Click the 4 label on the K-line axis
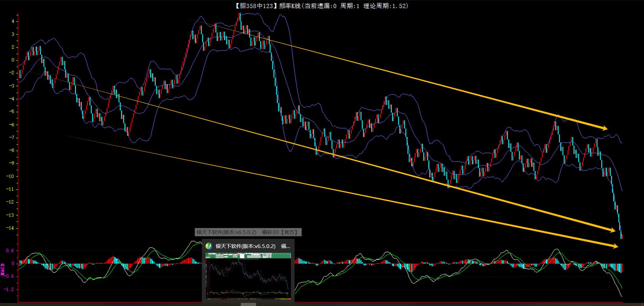 13,21
